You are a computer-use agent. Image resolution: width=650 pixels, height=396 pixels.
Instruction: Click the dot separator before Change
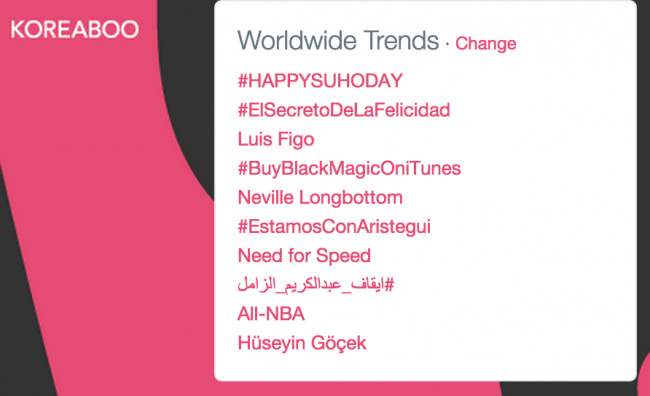pyautogui.click(x=447, y=43)
